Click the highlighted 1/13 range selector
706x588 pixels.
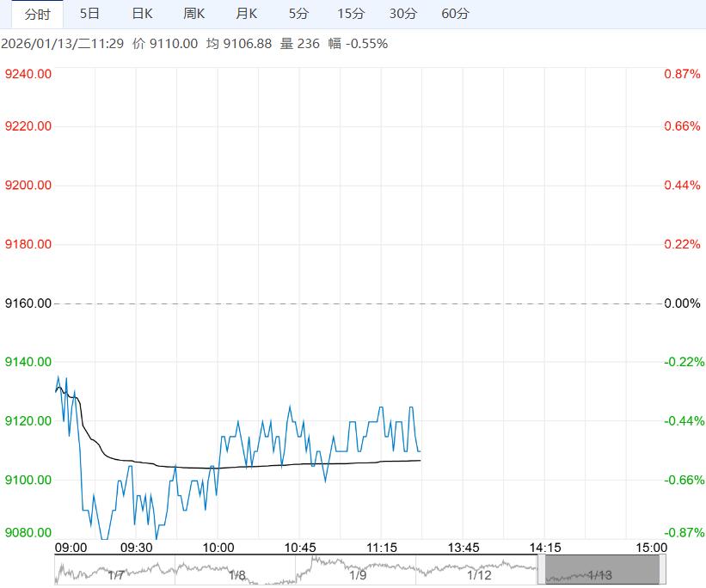coord(601,571)
